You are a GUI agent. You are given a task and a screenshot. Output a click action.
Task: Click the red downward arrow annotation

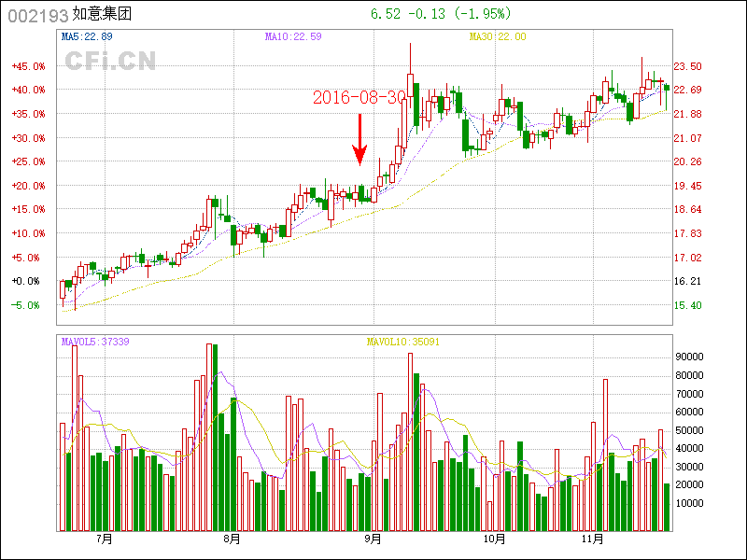point(359,137)
